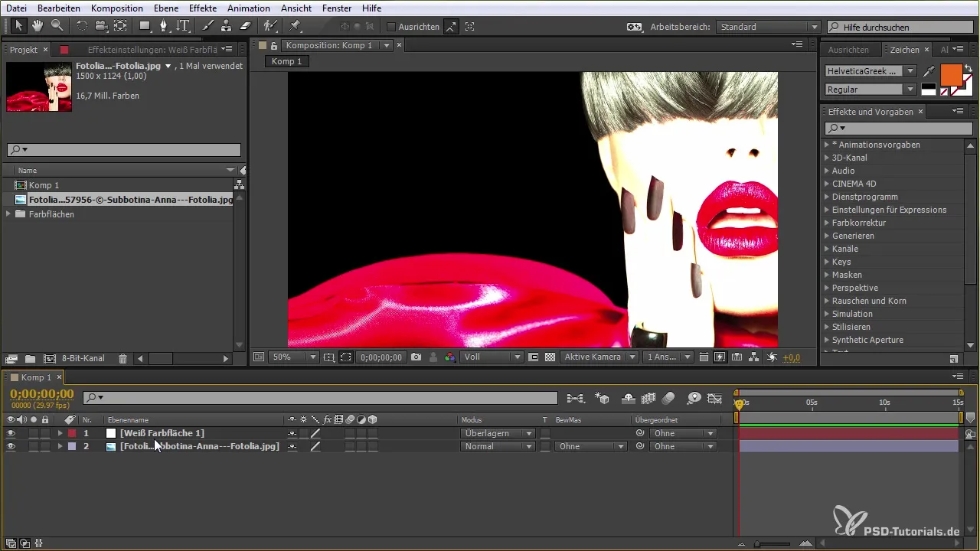980x551 pixels.
Task: Click the show channel RGB circles icon
Action: (x=449, y=357)
